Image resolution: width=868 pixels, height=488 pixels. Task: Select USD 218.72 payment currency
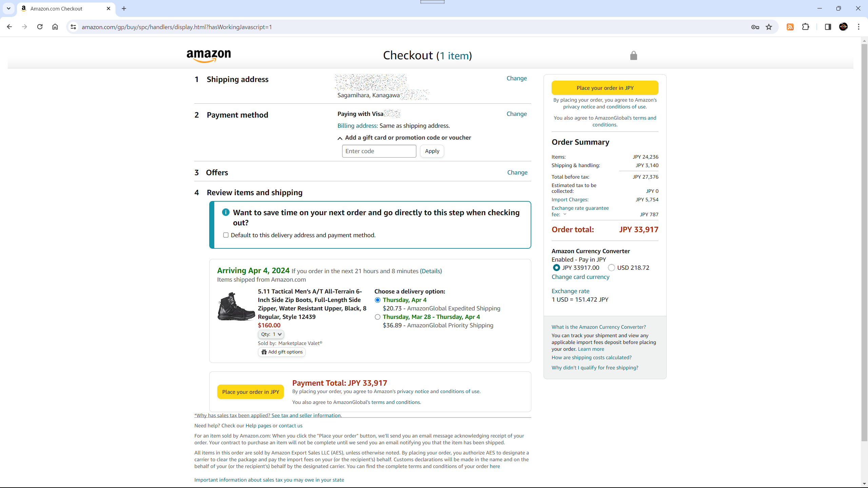coord(611,268)
